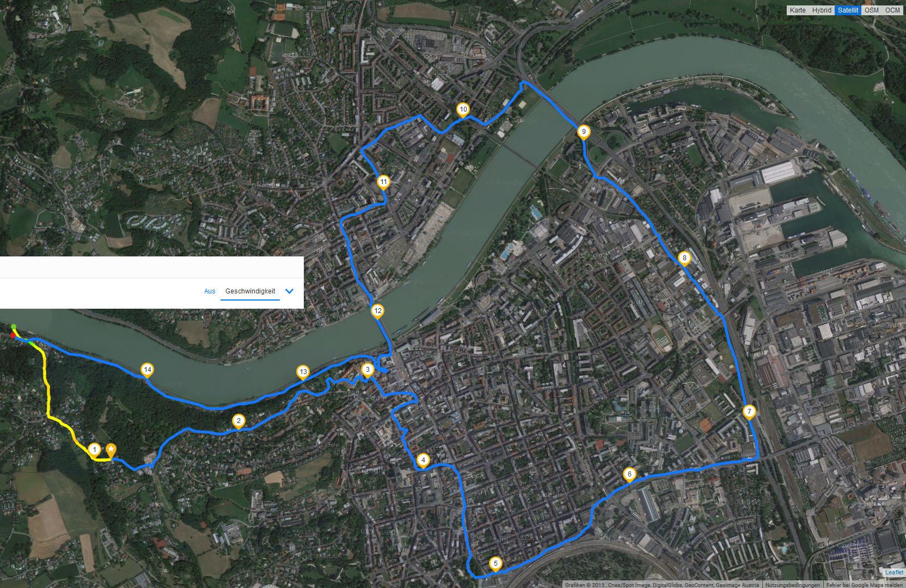Click kilometer marker 3 pin

tap(368, 370)
